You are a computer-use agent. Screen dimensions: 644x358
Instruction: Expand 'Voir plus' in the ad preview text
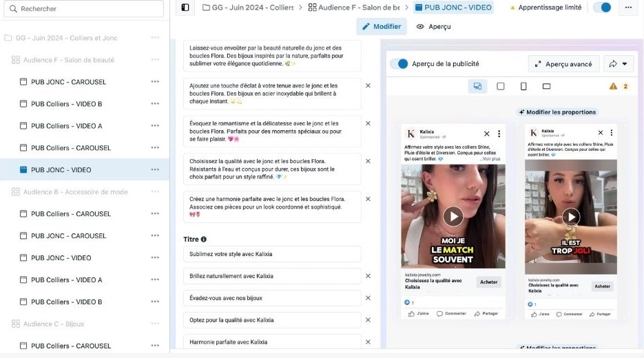pyautogui.click(x=490, y=159)
